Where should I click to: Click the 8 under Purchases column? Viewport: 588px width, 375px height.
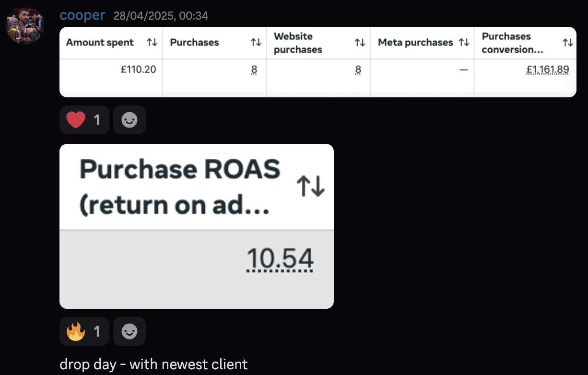[254, 70]
